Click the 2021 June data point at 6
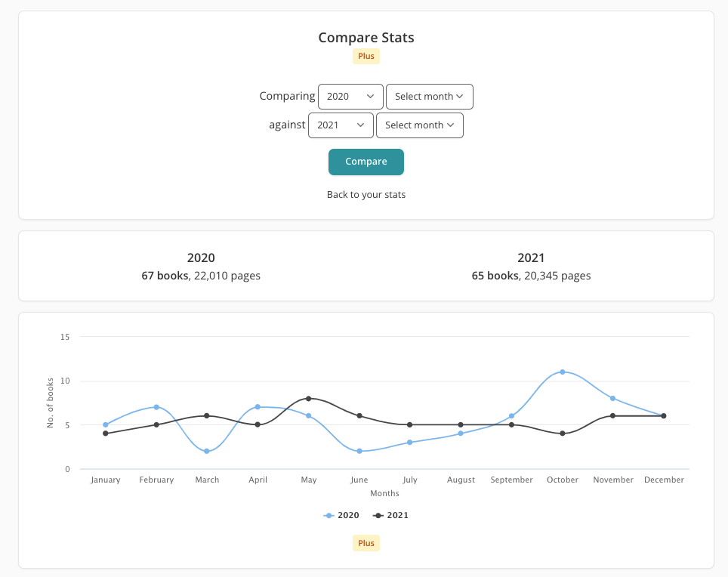This screenshot has width=728, height=577. pos(359,416)
